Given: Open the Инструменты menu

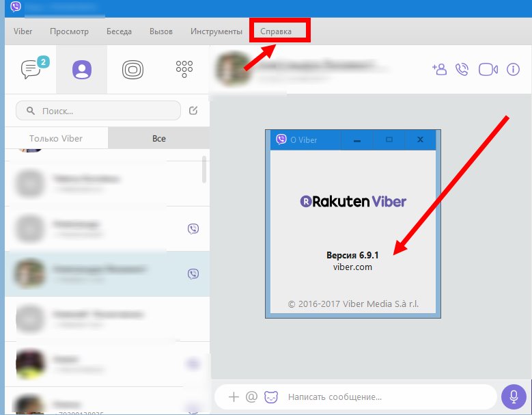Looking at the screenshot, I should [216, 31].
